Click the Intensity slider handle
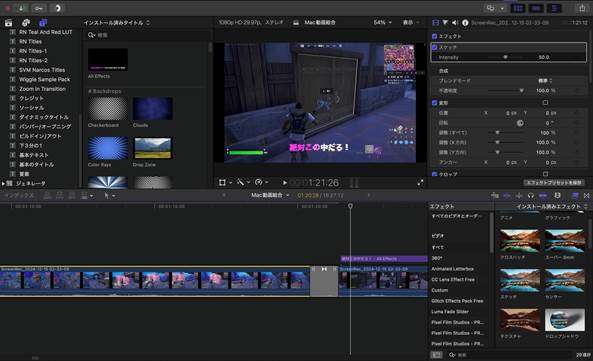This screenshot has width=593, height=361. click(505, 57)
